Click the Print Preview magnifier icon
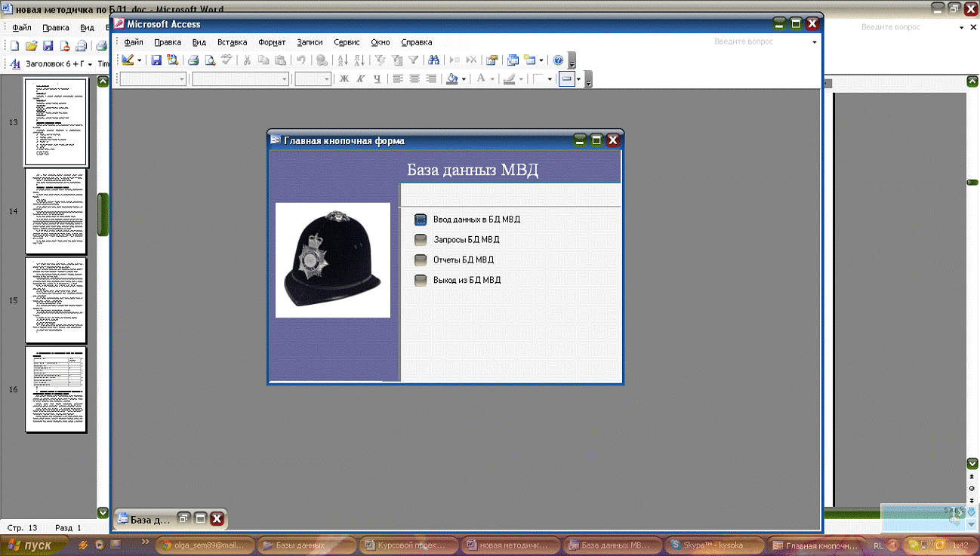Viewport: 980px width, 556px height. (211, 60)
